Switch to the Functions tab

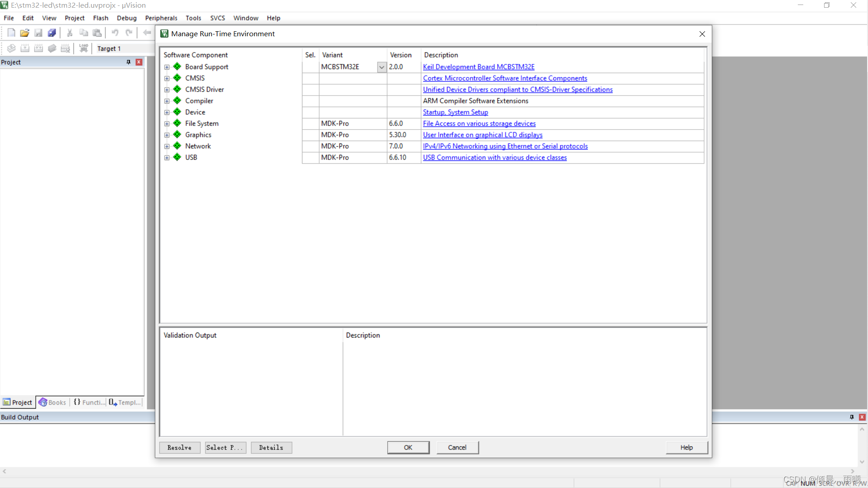tap(89, 402)
